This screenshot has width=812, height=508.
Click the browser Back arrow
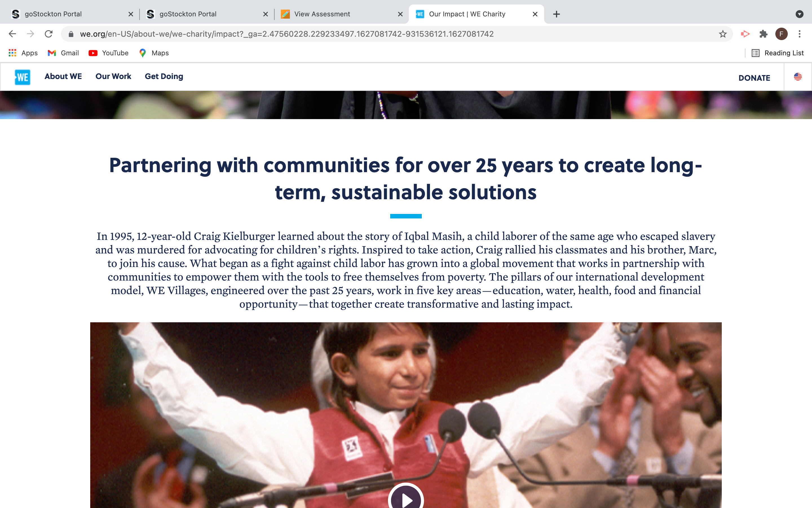(12, 34)
